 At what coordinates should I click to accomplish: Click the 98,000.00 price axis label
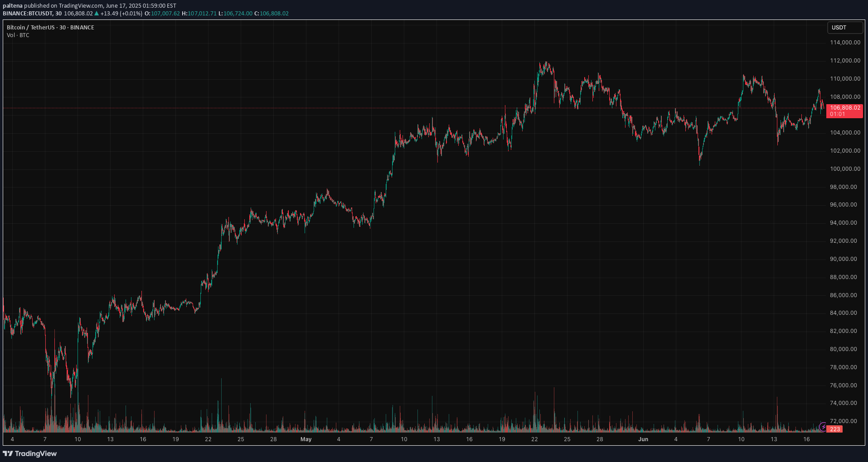coord(844,187)
